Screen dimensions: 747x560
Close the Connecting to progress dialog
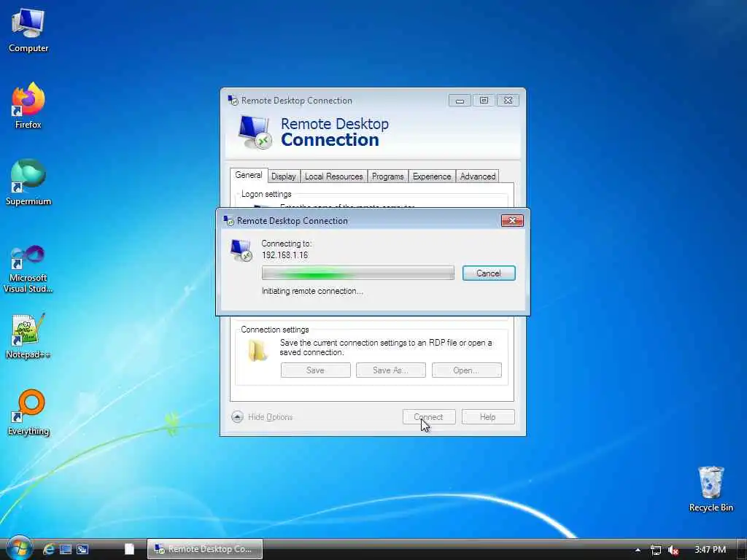click(512, 220)
